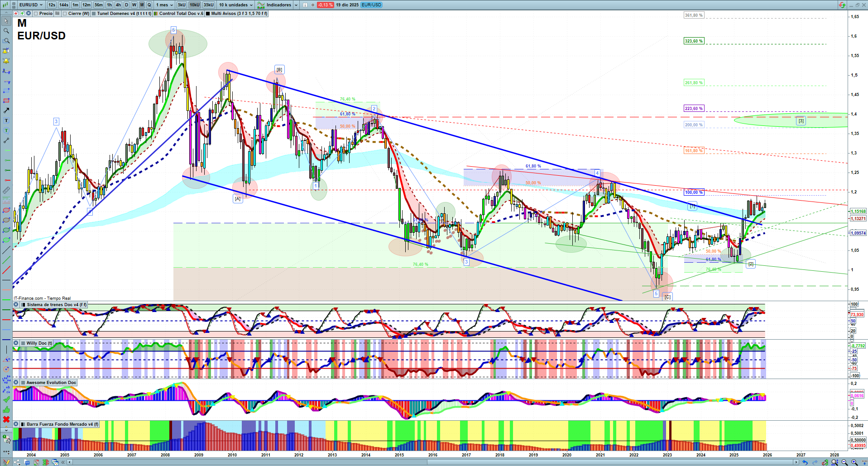Toggle Willy Doc indicator square
The width and height of the screenshot is (868, 466).
pos(23,343)
